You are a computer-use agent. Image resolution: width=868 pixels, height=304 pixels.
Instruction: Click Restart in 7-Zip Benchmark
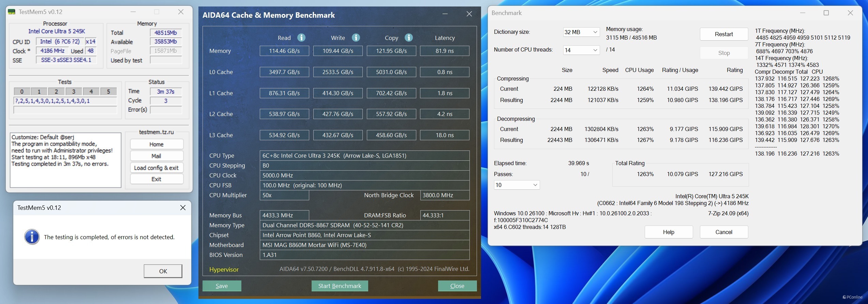click(724, 34)
